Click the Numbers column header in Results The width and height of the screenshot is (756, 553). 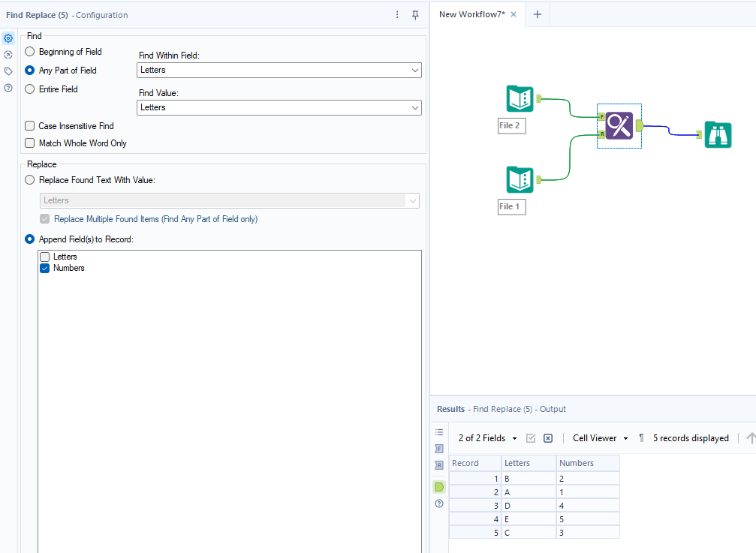tap(578, 463)
